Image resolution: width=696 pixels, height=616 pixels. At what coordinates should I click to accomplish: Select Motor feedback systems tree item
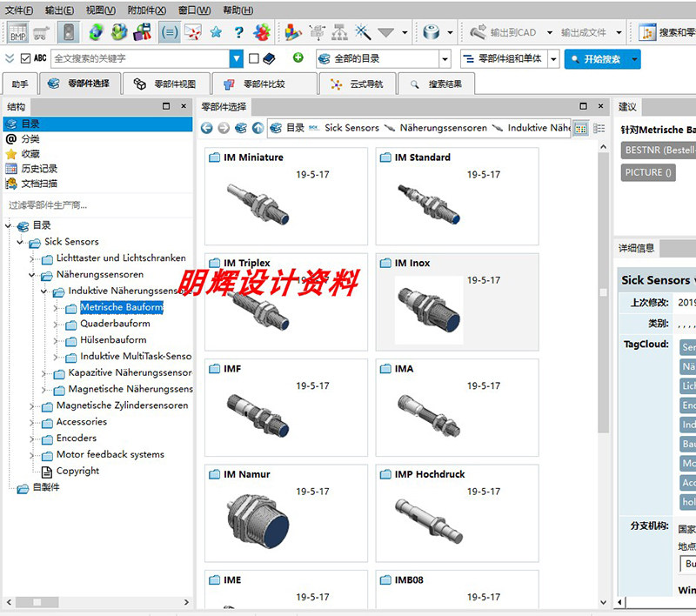110,454
